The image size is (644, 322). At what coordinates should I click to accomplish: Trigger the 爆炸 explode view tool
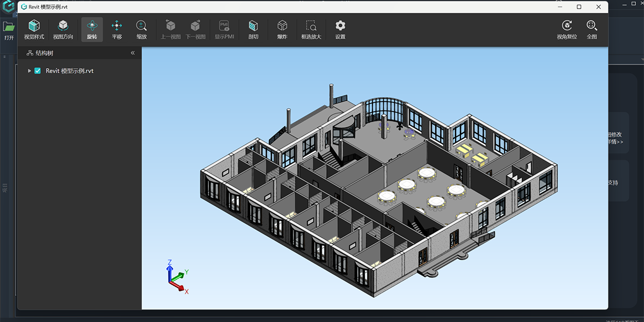pyautogui.click(x=282, y=30)
